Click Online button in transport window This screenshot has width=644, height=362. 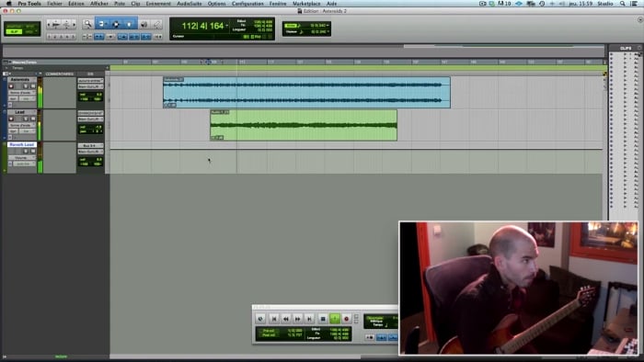coord(260,319)
